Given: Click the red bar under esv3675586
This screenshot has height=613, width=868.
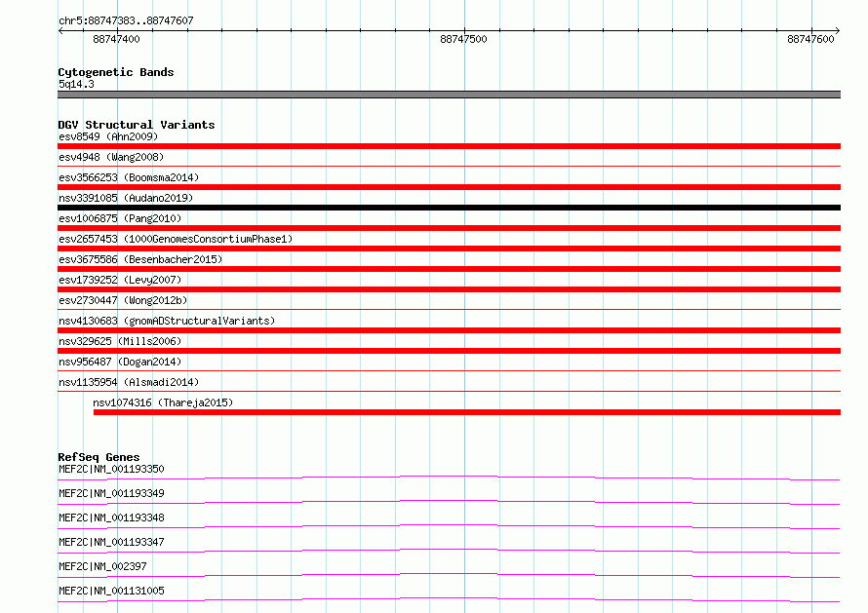Looking at the screenshot, I should pyautogui.click(x=449, y=269).
